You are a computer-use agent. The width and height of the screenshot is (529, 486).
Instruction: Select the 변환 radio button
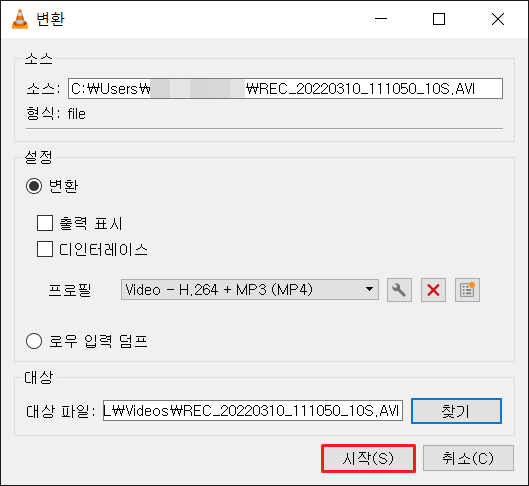(34, 186)
